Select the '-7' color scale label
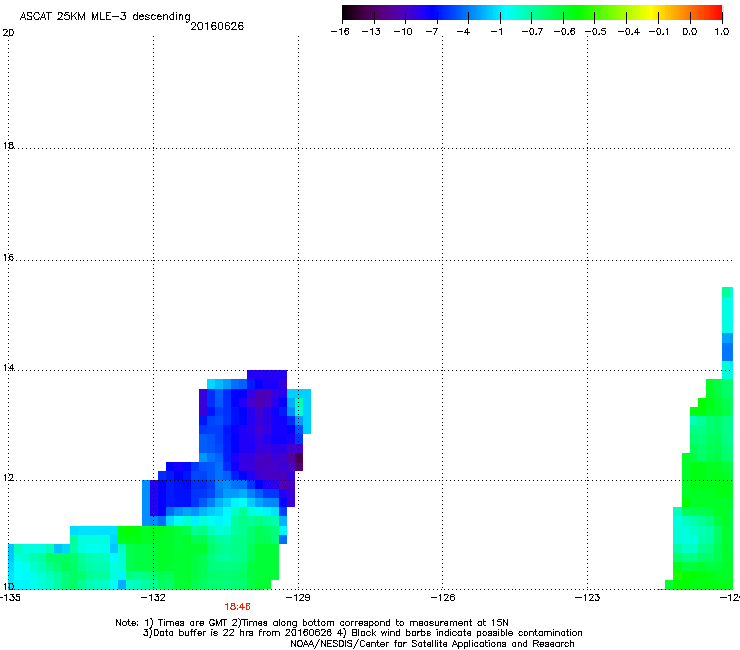Screen dimensions: 740x650 pyautogui.click(x=432, y=32)
